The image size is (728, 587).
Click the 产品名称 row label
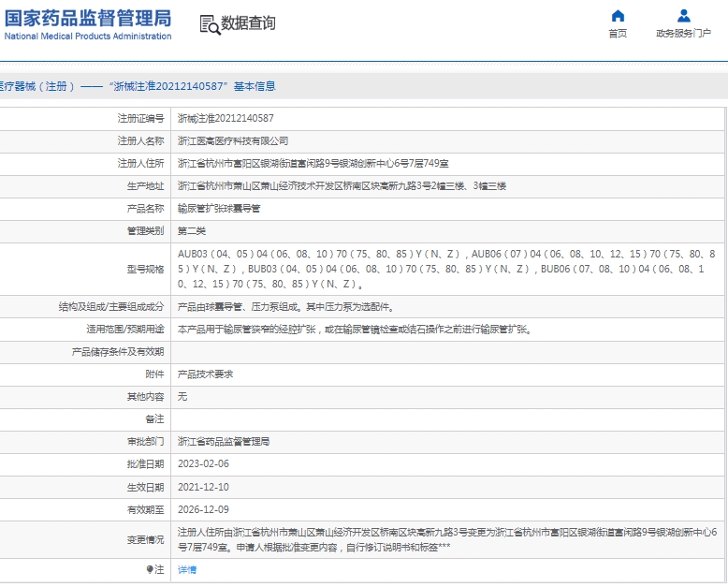pyautogui.click(x=145, y=209)
